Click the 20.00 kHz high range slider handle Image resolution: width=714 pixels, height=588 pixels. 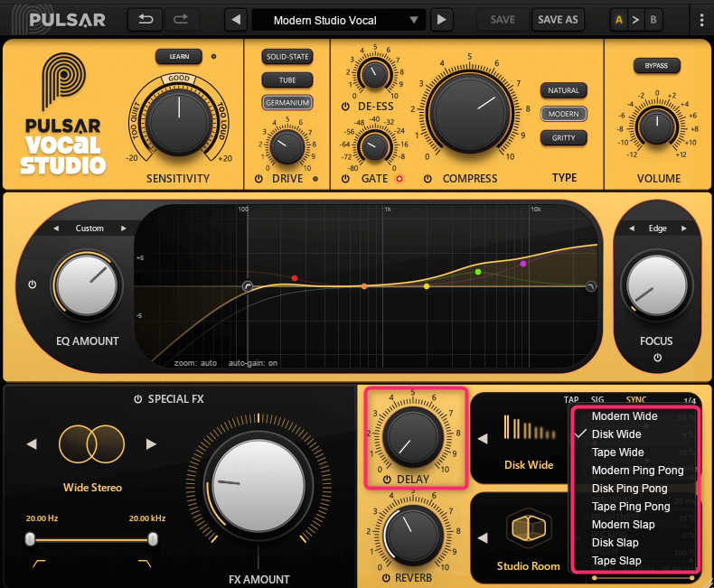point(153,539)
